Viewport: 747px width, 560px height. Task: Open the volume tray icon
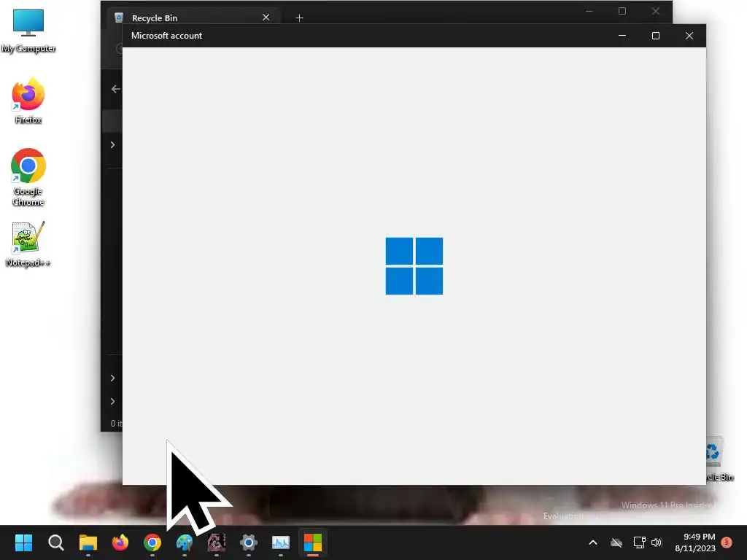pyautogui.click(x=657, y=542)
